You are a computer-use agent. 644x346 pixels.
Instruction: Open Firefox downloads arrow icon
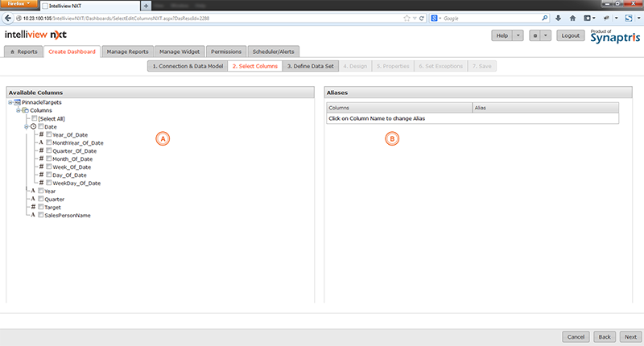(556, 17)
